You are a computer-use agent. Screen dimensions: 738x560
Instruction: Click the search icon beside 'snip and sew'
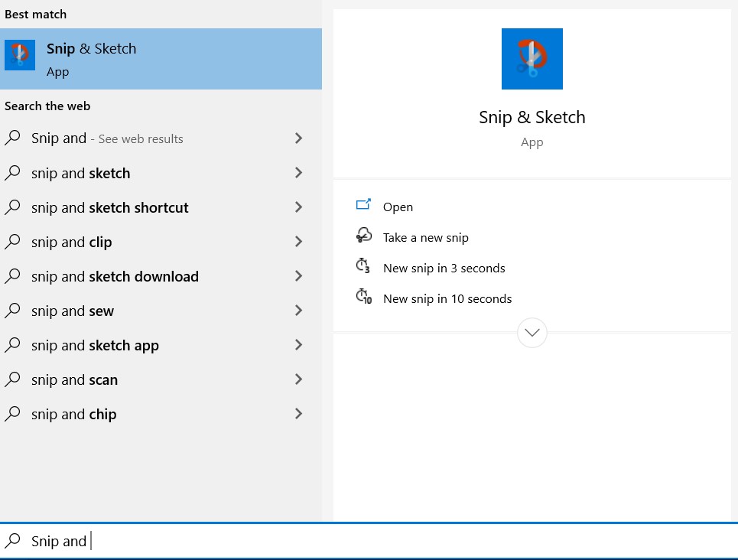13,311
